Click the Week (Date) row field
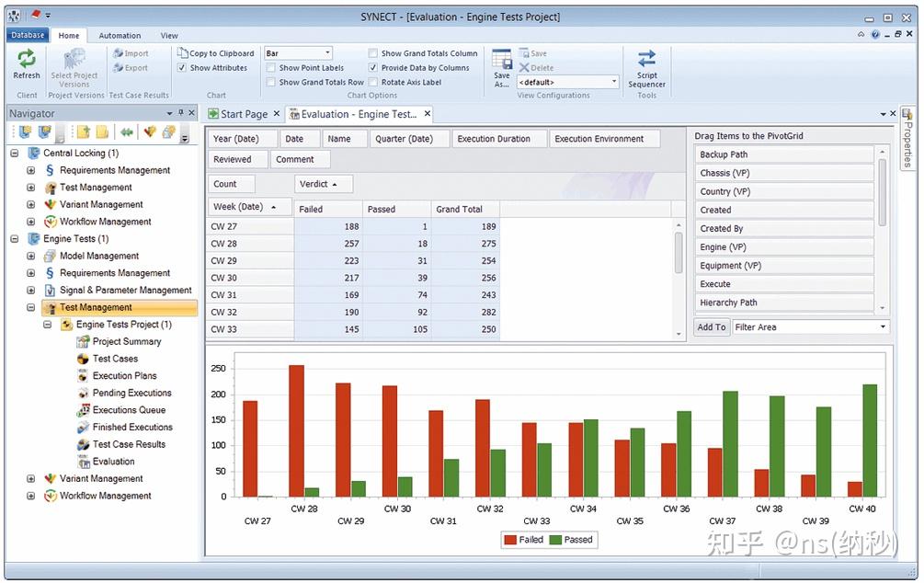The height and width of the screenshot is (583, 924). [250, 207]
